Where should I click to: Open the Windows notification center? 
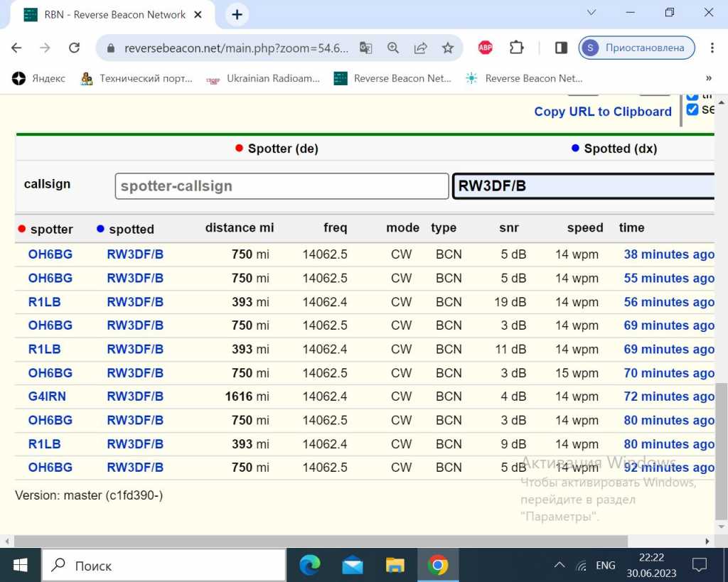point(700,565)
